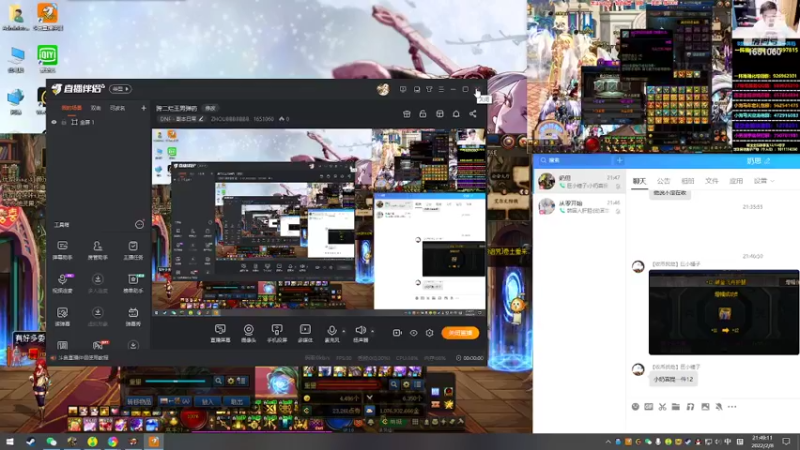
Task: Expand the speaker options arrow
Action: click(372, 331)
